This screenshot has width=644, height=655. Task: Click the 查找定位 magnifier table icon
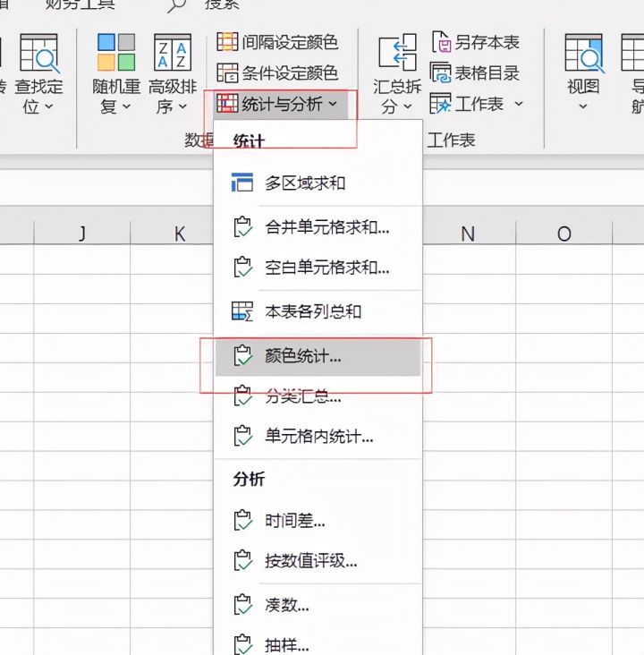38,53
